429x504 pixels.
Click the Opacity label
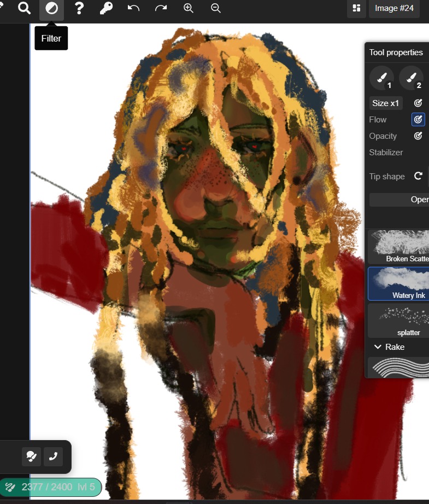tap(383, 136)
